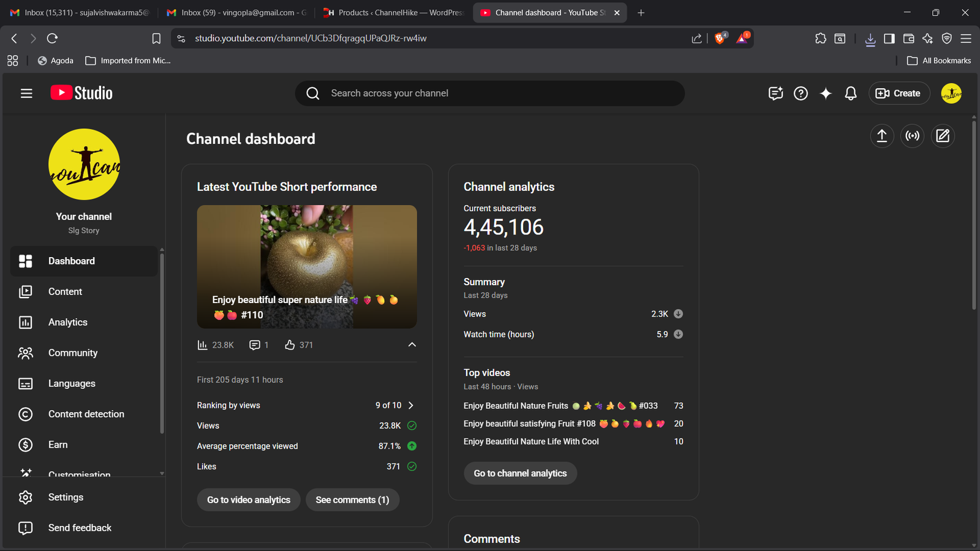Click Go to channel analytics button
This screenshot has width=980, height=551.
(520, 473)
